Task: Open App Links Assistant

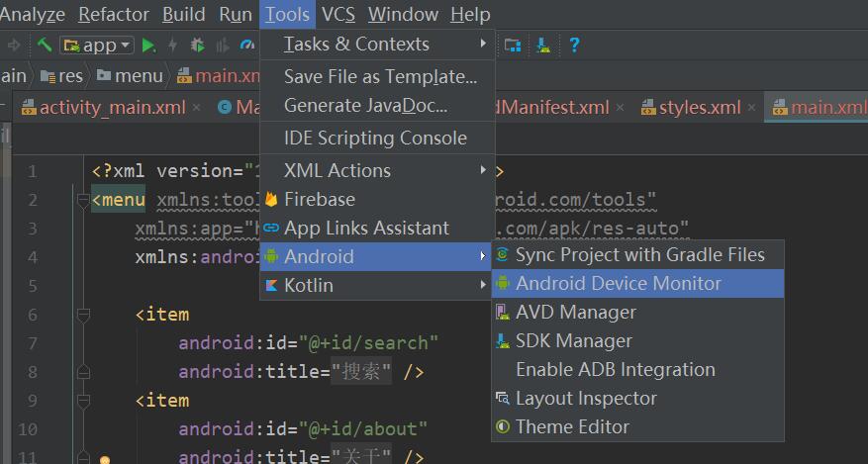Action: (376, 228)
